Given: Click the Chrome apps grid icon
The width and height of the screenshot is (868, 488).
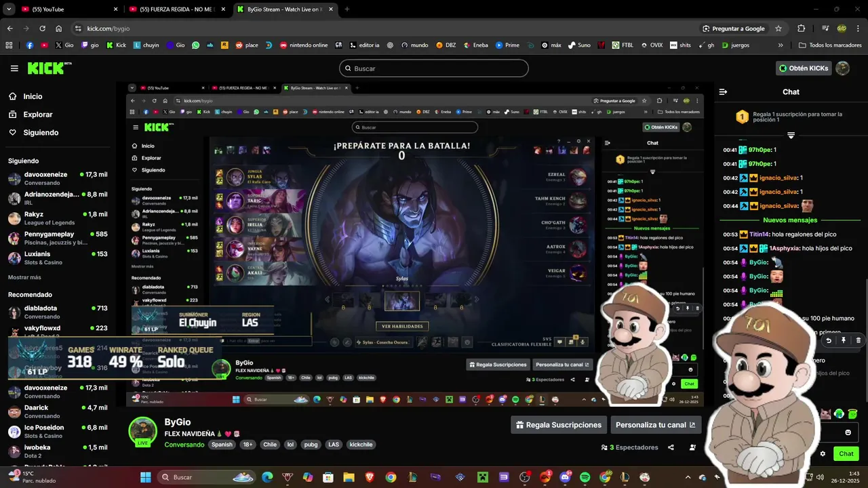Looking at the screenshot, I should click(x=9, y=45).
